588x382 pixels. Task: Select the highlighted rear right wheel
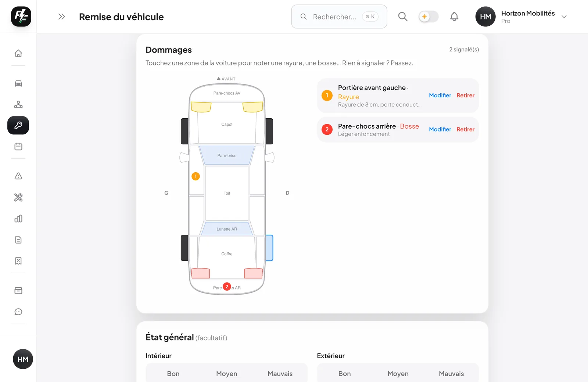[x=269, y=248]
